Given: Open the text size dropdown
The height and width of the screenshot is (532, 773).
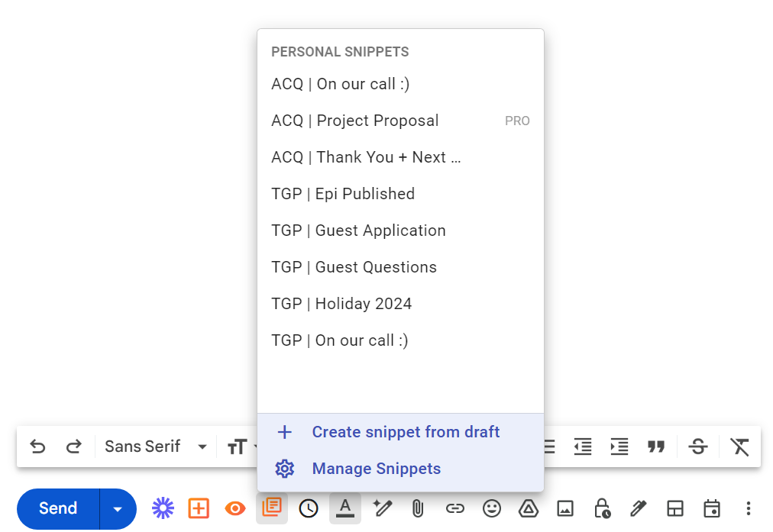Looking at the screenshot, I should pos(241,447).
